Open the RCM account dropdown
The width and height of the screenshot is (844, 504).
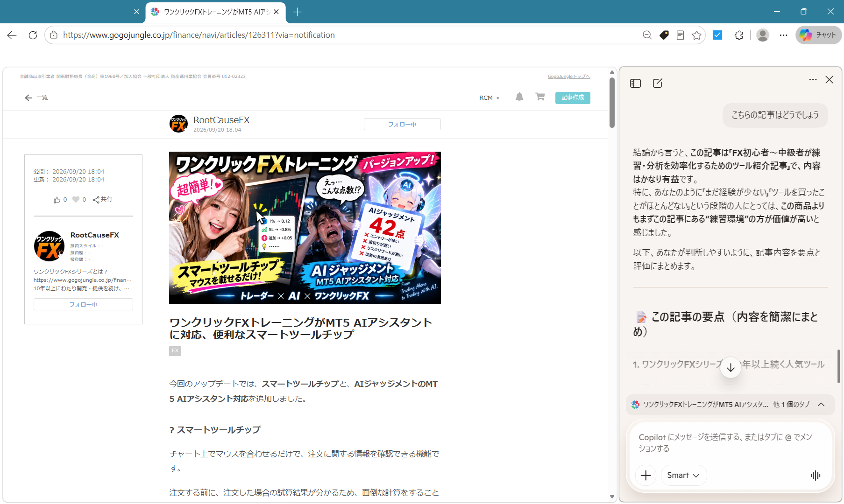489,98
